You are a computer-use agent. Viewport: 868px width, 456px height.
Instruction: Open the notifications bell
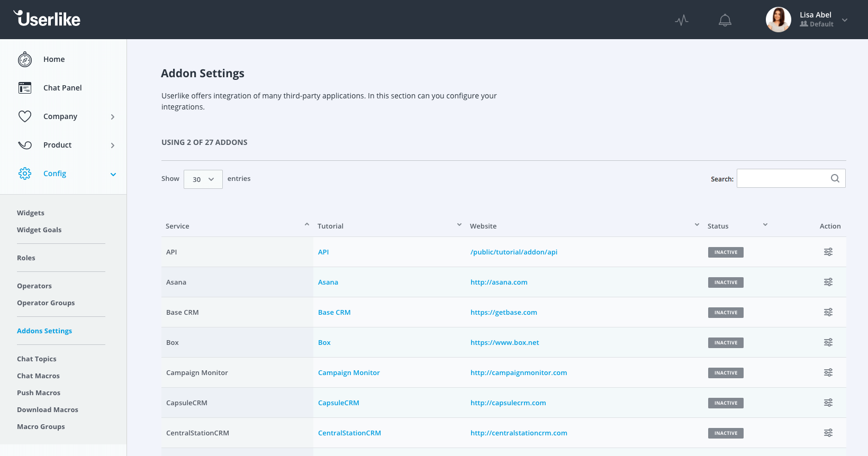(x=725, y=20)
